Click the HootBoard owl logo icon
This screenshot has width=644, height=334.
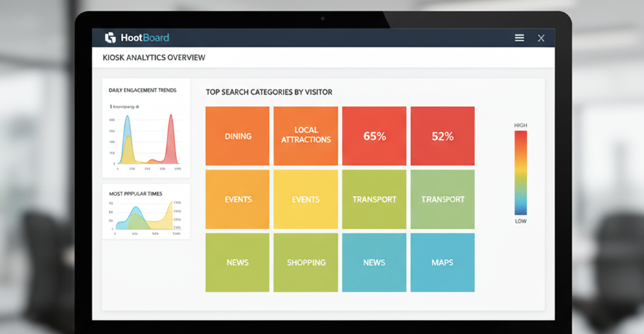[111, 38]
